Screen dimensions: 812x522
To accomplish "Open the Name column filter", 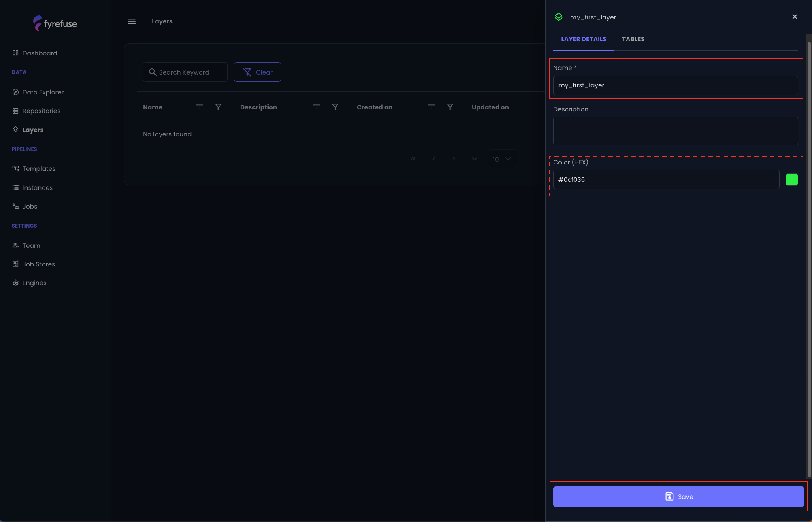I will (218, 107).
